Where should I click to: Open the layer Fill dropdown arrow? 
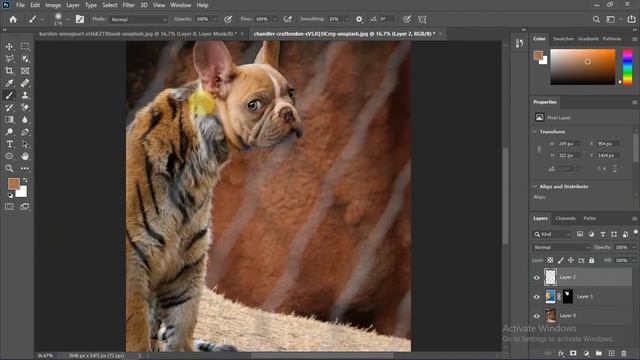click(x=634, y=260)
